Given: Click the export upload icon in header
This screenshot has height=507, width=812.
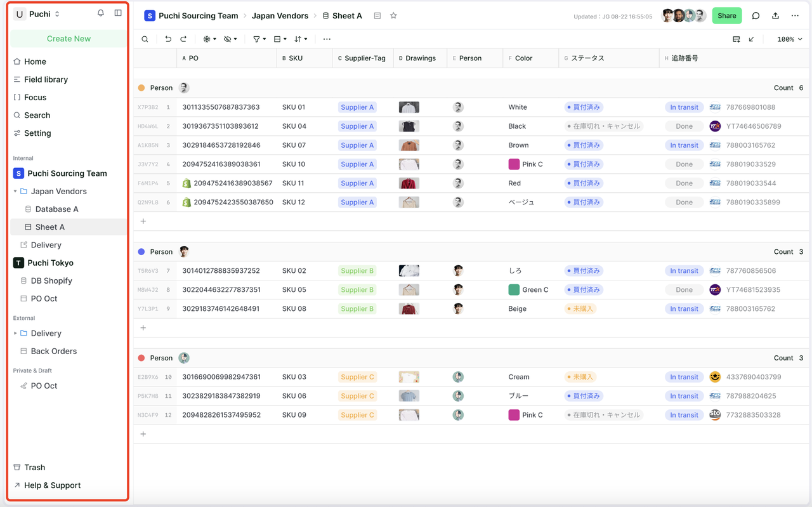Looking at the screenshot, I should 775,16.
